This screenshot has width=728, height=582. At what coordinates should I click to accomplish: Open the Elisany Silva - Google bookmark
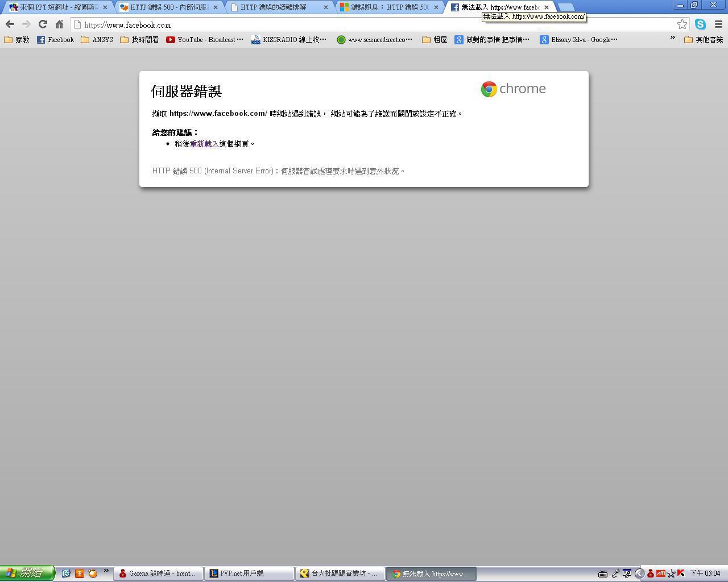point(578,40)
